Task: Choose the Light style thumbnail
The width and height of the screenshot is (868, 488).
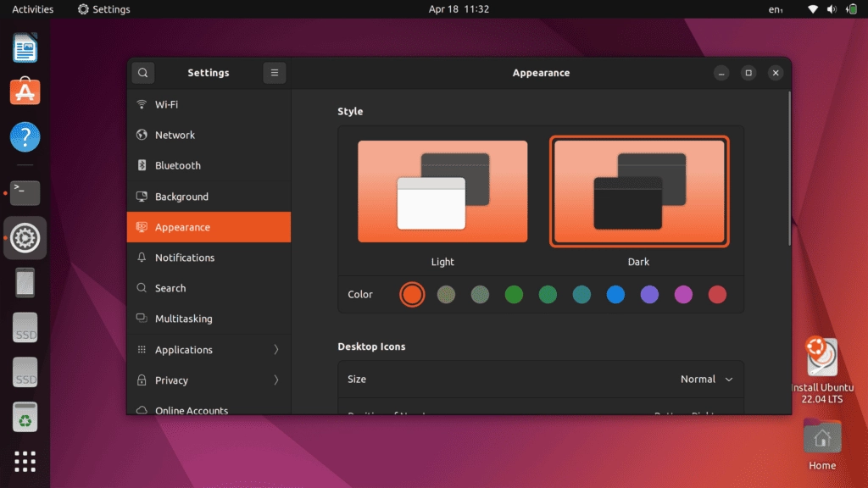Action: tap(442, 191)
